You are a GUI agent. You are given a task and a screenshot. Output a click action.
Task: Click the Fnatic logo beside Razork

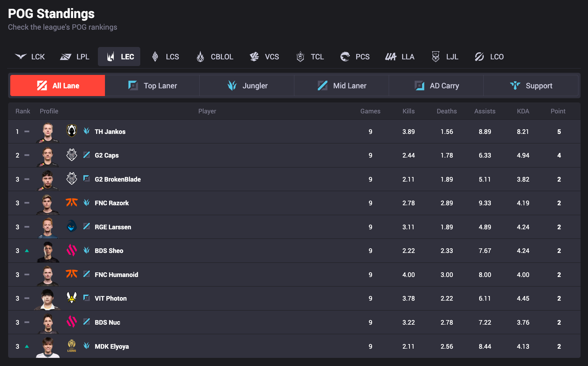(x=72, y=202)
